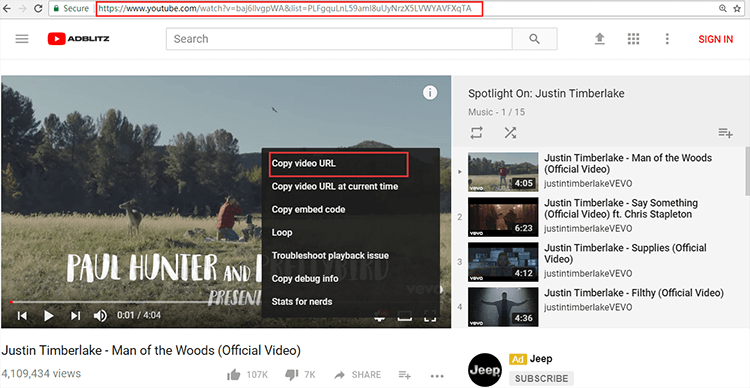Save playlist with add-to icon
This screenshot has height=388, width=750.
[725, 133]
